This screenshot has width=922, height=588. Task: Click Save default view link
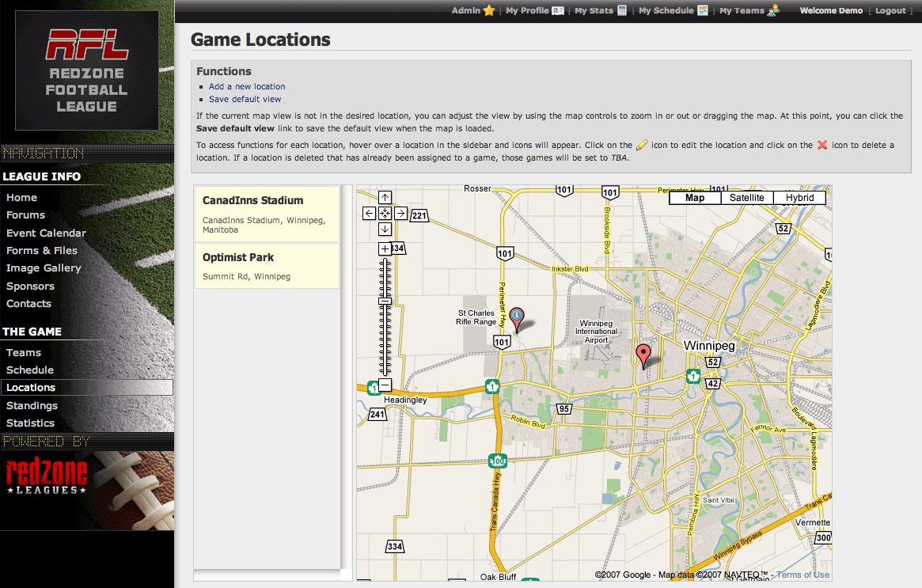(245, 99)
